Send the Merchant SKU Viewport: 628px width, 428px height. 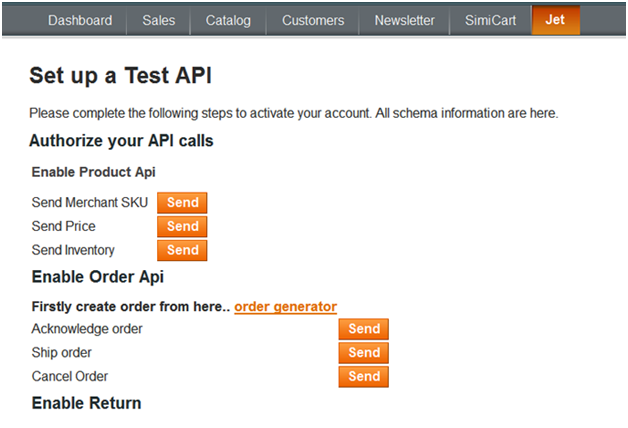[182, 203]
